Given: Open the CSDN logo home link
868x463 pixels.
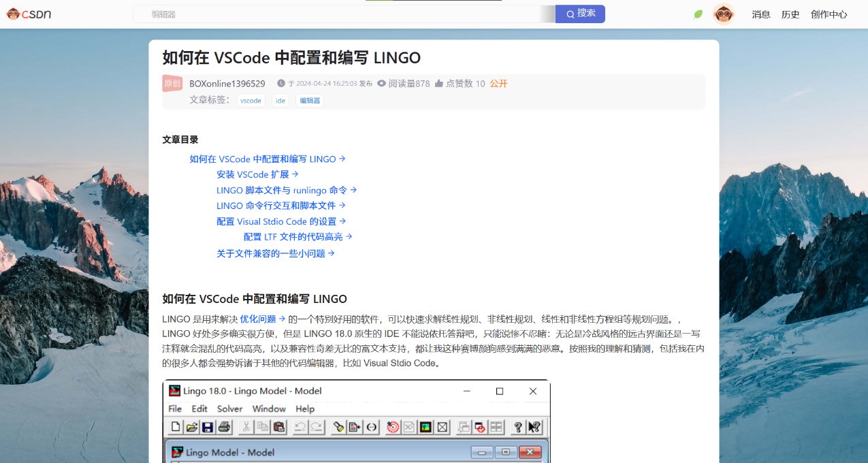Looking at the screenshot, I should [x=29, y=14].
